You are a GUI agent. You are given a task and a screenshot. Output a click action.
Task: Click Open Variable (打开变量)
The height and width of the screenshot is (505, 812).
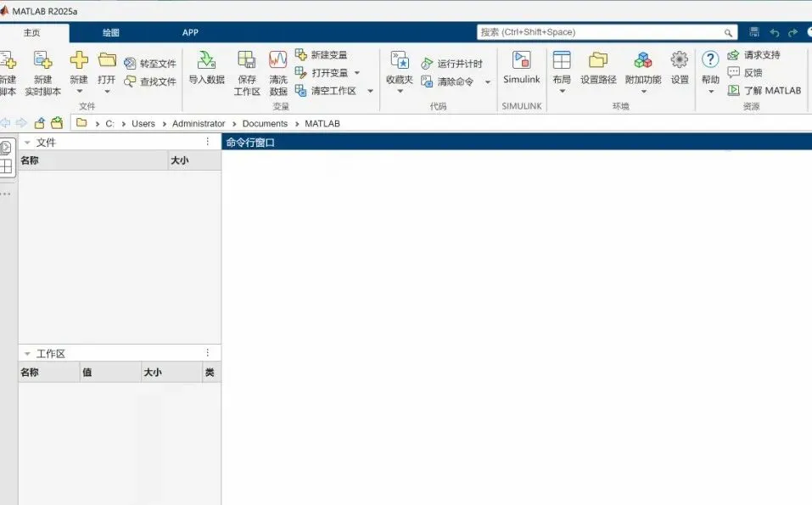pos(322,72)
